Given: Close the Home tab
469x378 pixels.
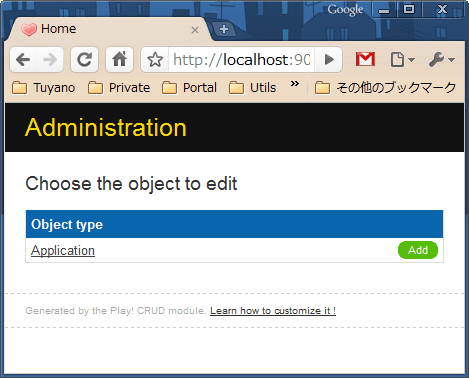Looking at the screenshot, I should (x=195, y=30).
